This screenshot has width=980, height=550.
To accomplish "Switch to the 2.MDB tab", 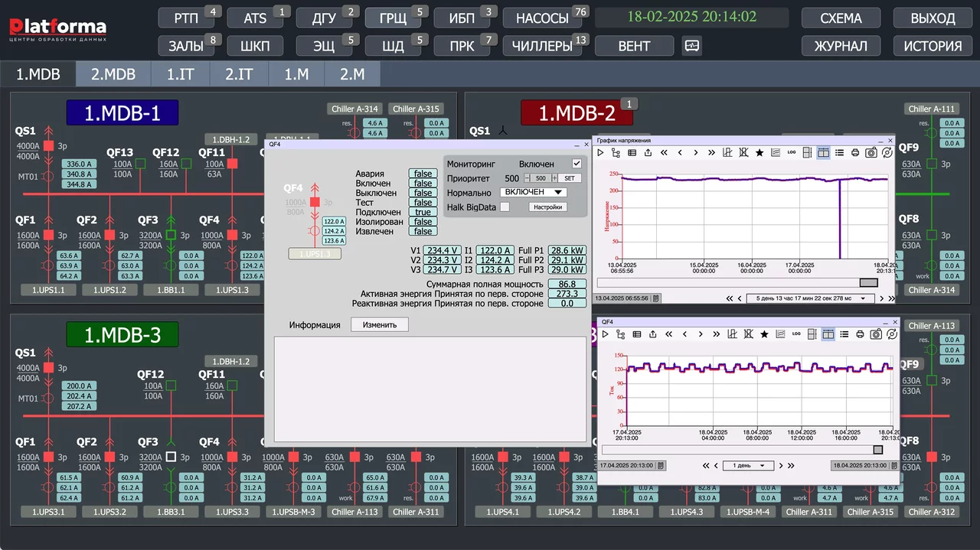I will coord(113,75).
